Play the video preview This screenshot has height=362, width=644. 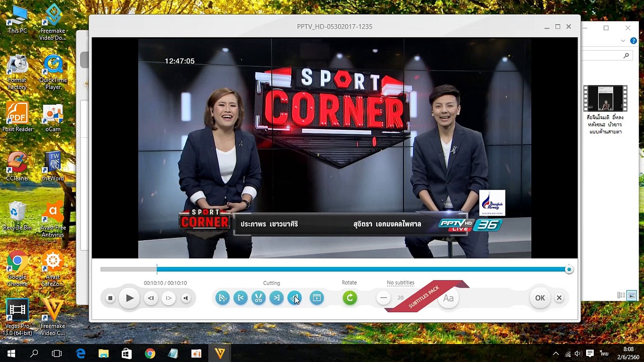pos(129,298)
